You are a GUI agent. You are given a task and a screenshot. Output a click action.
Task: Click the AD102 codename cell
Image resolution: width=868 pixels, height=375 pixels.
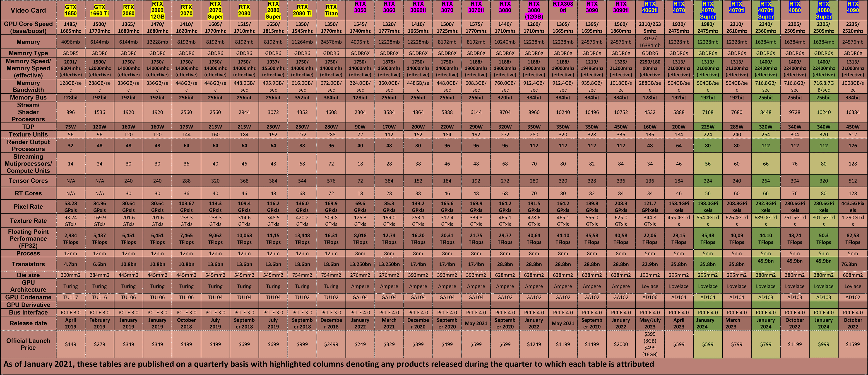pyautogui.click(x=853, y=297)
